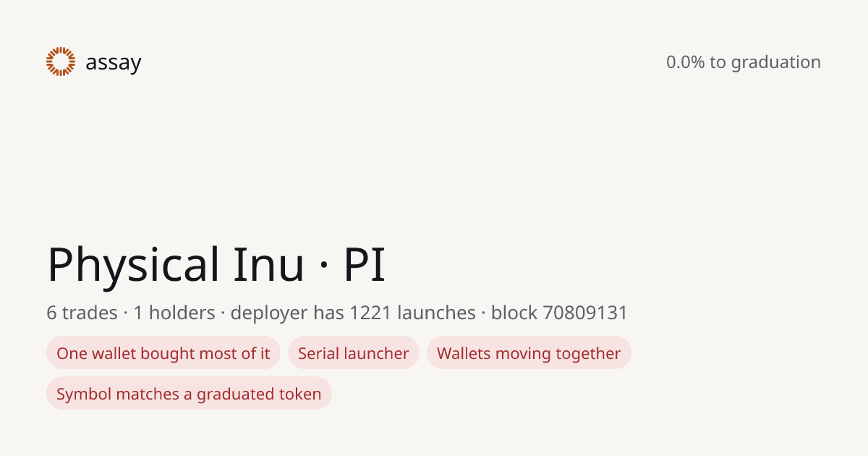Screen dimensions: 868x456
Task: Click the 1221 launches count
Action: click(x=412, y=313)
